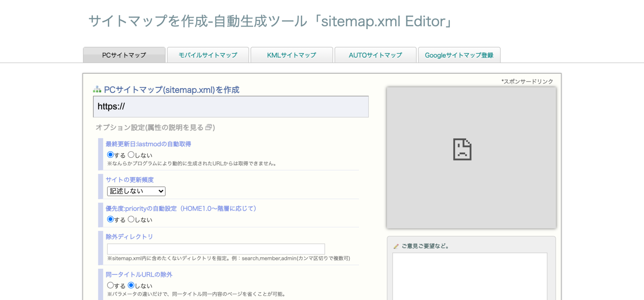This screenshot has height=300, width=644.
Task: Switch to the PCサイトマップ tab
Action: point(124,55)
